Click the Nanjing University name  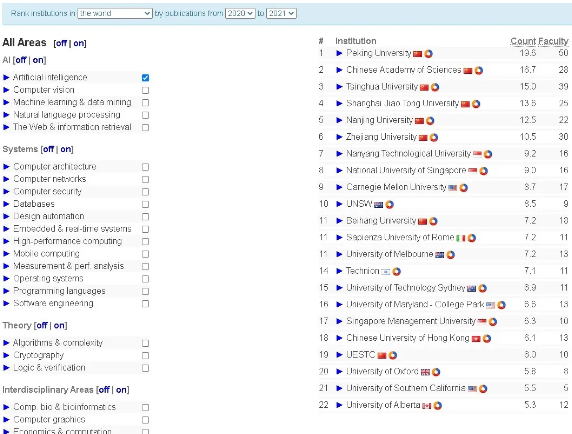[x=379, y=120]
